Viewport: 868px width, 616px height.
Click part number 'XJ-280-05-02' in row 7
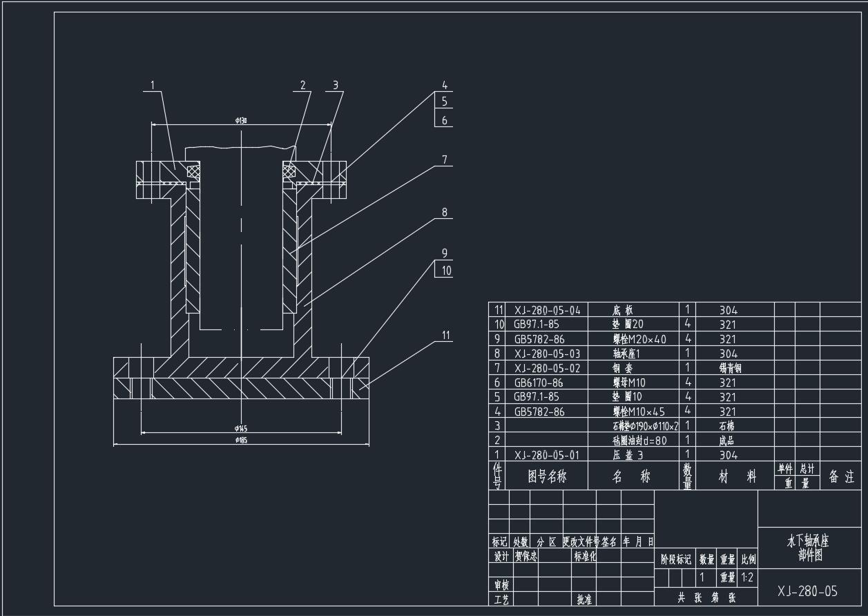pyautogui.click(x=547, y=368)
